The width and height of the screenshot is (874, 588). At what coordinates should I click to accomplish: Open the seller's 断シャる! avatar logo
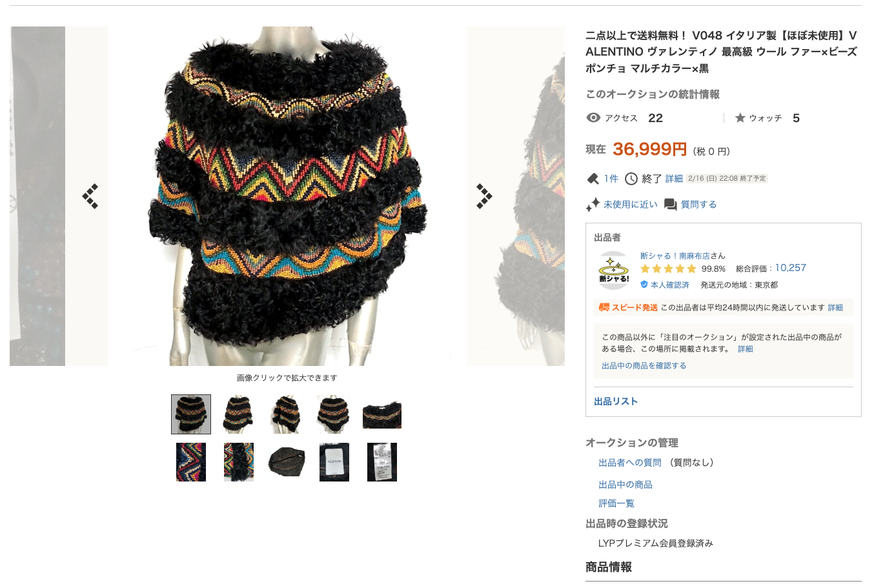pos(614,270)
